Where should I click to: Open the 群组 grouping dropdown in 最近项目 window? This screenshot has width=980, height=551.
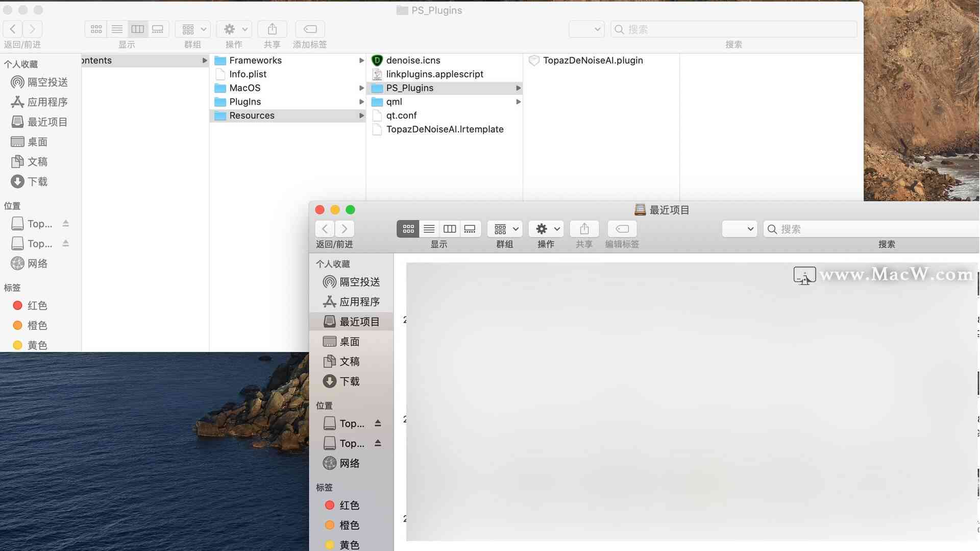(505, 229)
